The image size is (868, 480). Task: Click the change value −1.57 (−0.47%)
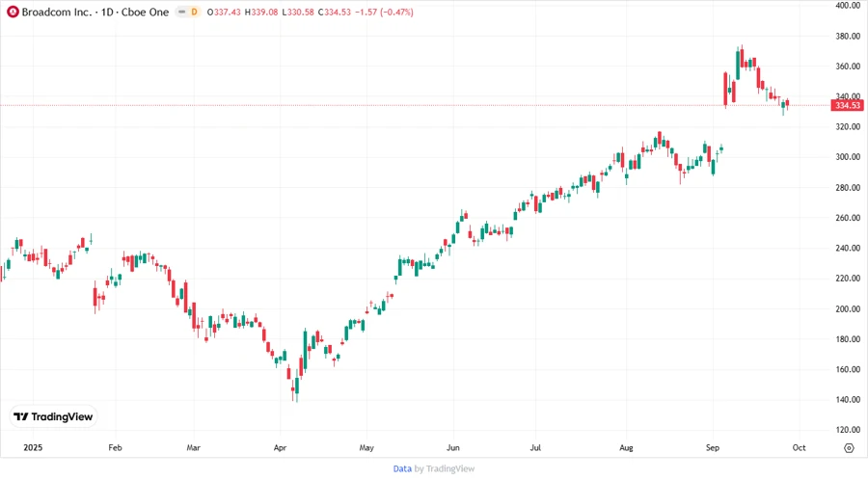coord(384,13)
